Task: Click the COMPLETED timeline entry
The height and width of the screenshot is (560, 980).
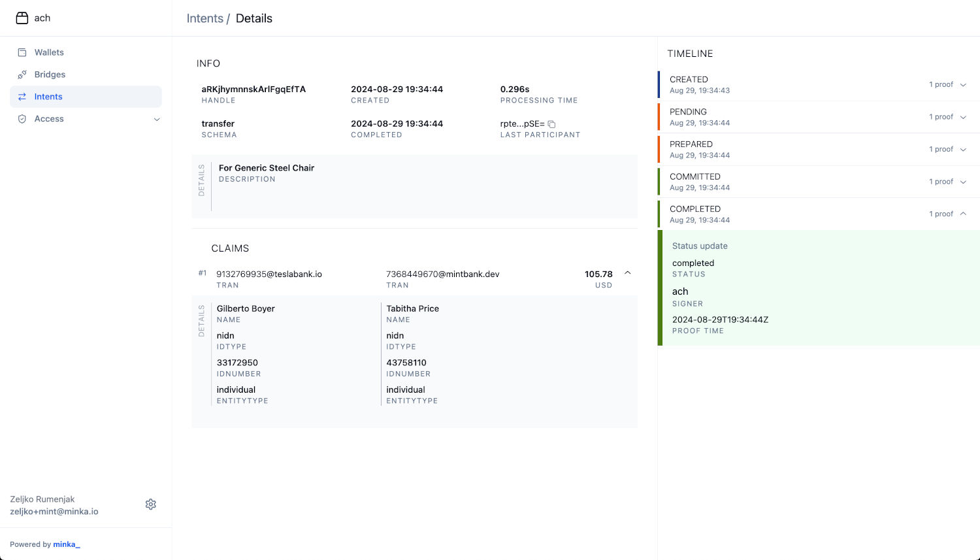Action: pos(695,209)
